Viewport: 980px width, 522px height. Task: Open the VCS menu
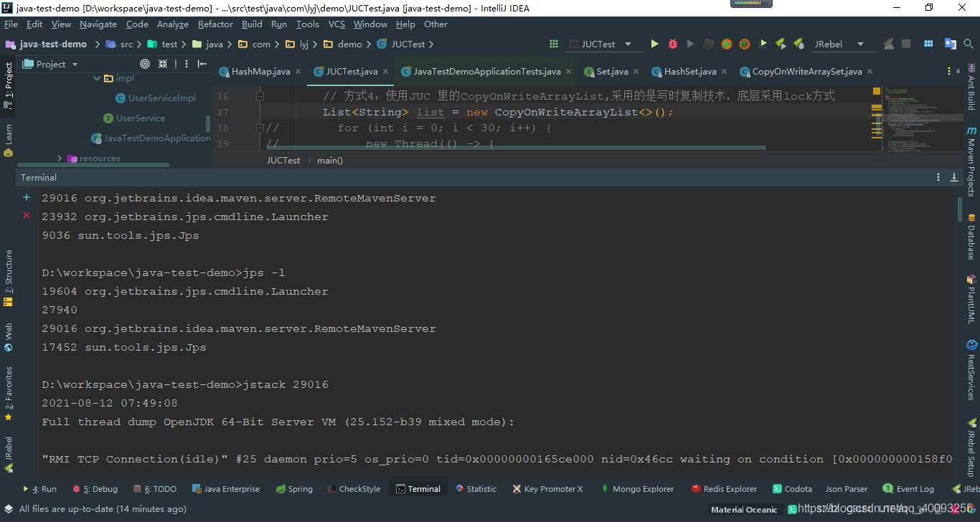tap(336, 24)
